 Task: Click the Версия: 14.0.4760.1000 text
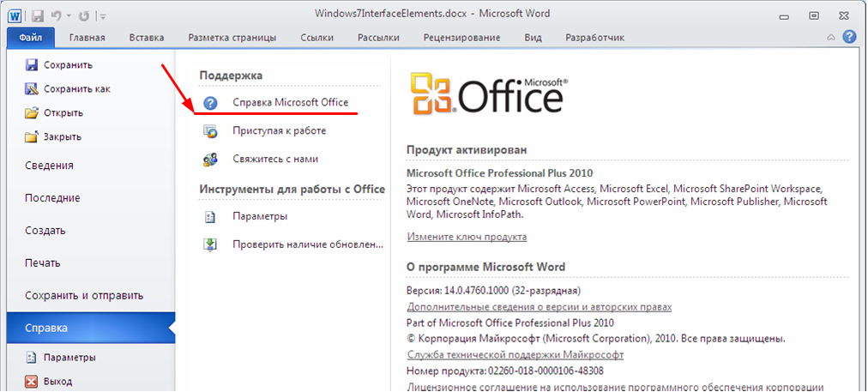[x=493, y=290]
